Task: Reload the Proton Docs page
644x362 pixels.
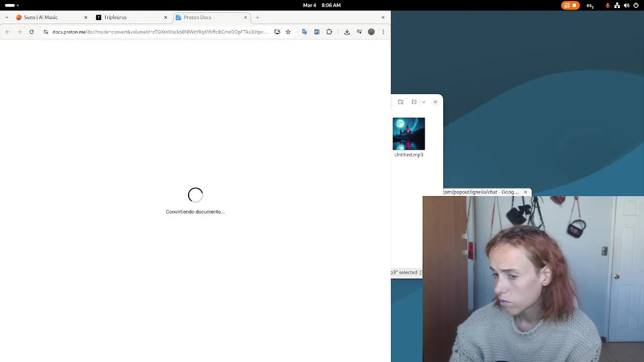Action: pyautogui.click(x=31, y=32)
